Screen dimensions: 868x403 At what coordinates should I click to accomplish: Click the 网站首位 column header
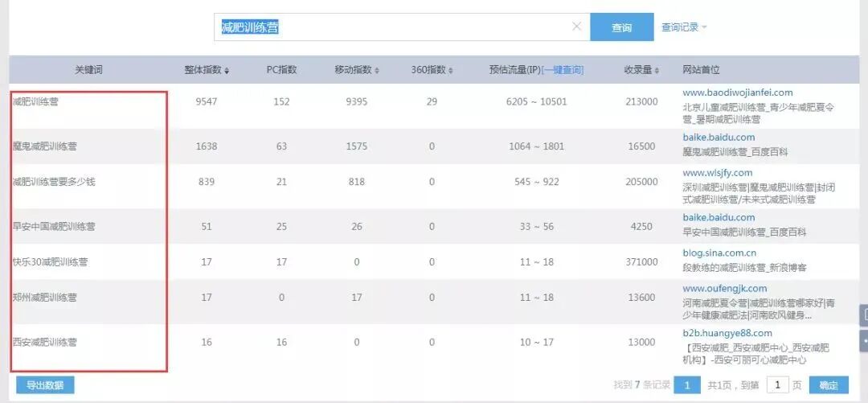tap(701, 71)
